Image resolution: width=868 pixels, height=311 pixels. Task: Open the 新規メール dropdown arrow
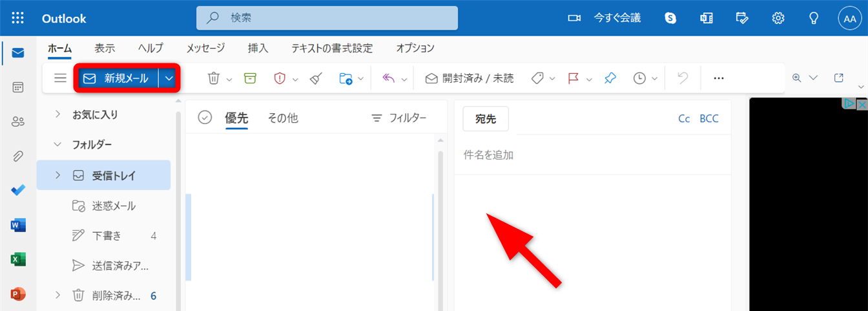pyautogui.click(x=169, y=78)
